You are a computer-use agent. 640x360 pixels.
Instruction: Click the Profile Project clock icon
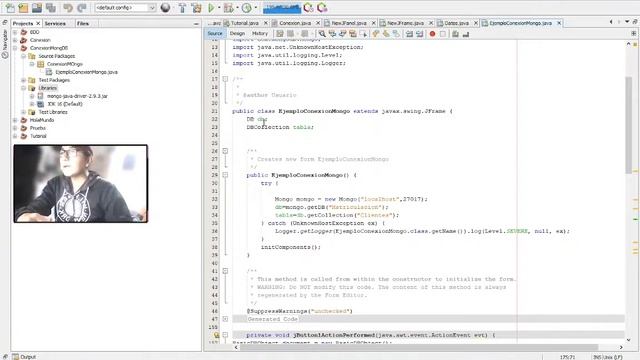click(247, 7)
